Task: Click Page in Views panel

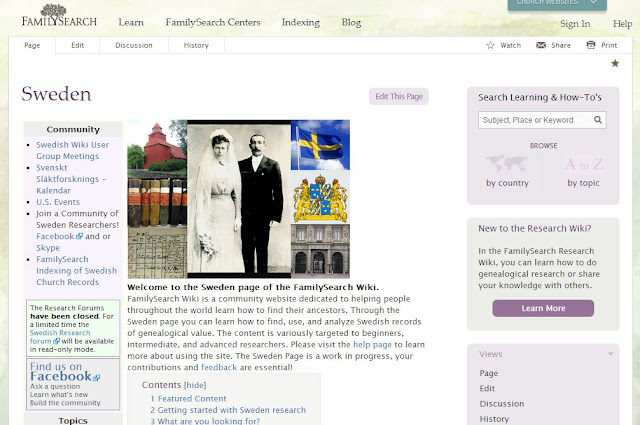Action: (x=489, y=373)
